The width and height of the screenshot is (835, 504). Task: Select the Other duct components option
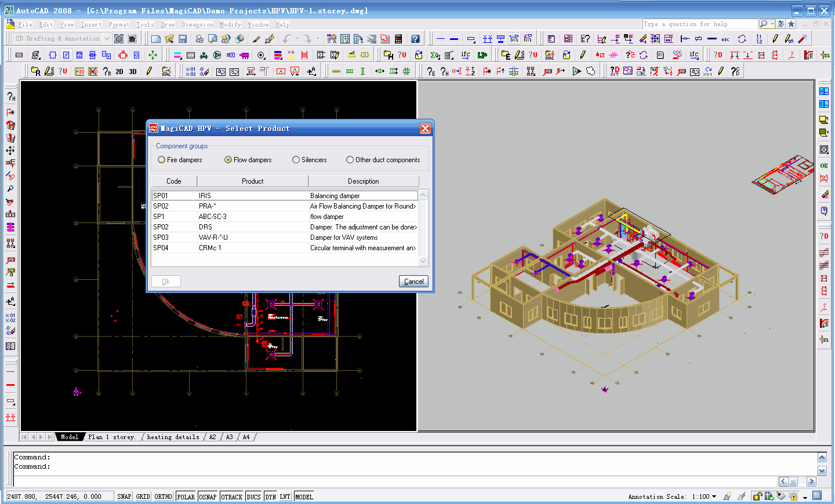pos(350,160)
